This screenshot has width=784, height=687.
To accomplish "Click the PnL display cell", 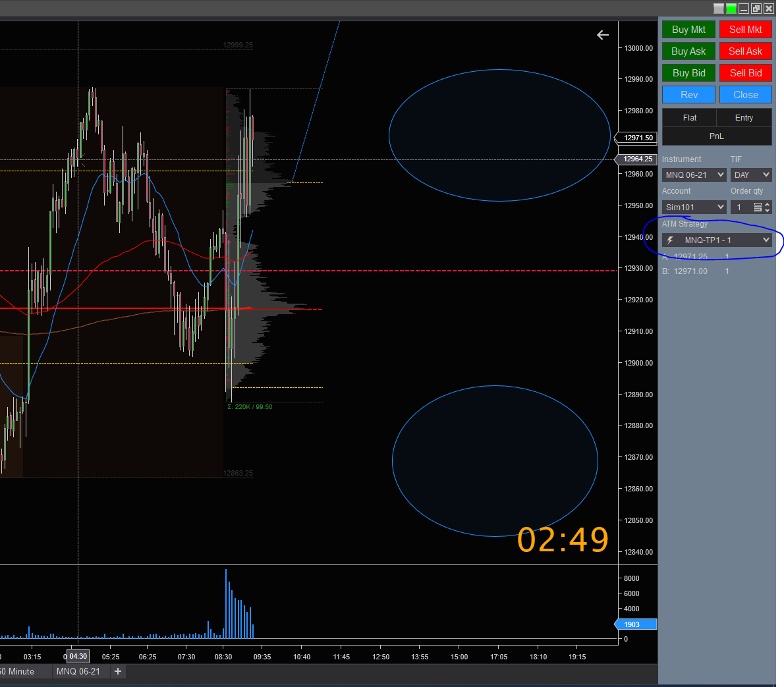I will coord(717,136).
